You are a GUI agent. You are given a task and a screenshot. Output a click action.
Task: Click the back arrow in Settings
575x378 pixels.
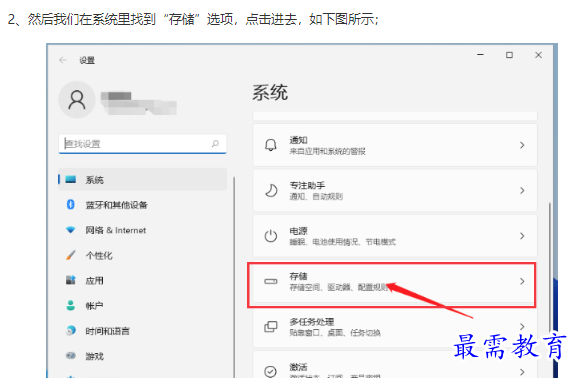[x=63, y=60]
